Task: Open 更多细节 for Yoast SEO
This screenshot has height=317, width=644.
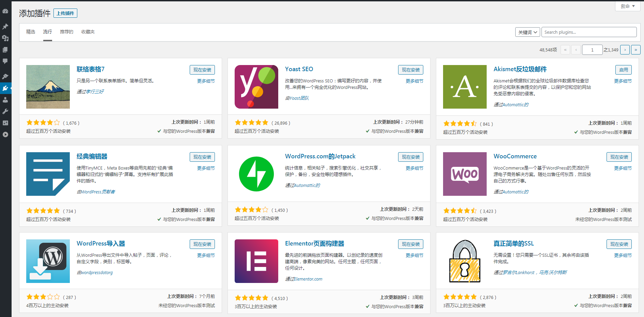Action: click(x=414, y=81)
